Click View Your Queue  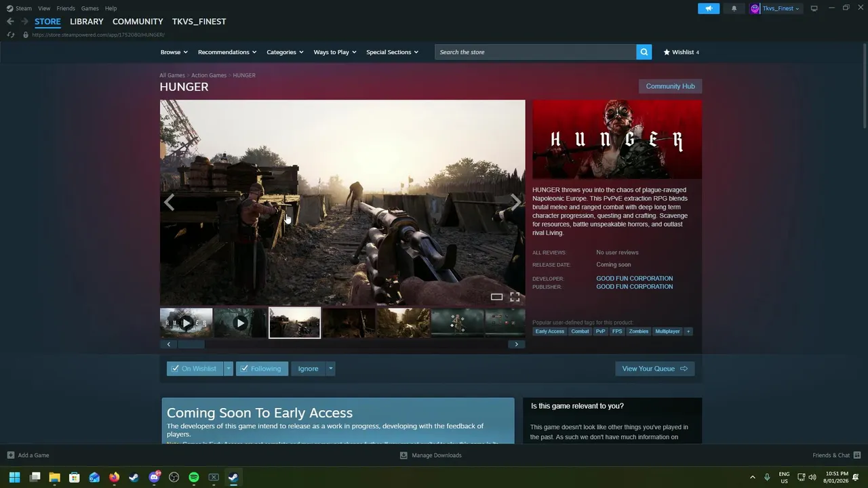pos(654,369)
